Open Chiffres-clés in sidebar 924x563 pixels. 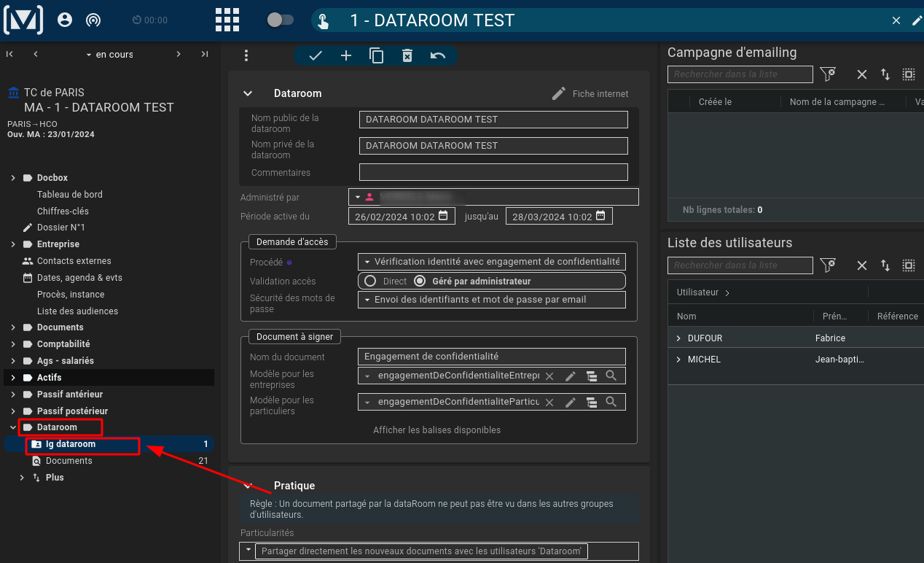point(63,211)
